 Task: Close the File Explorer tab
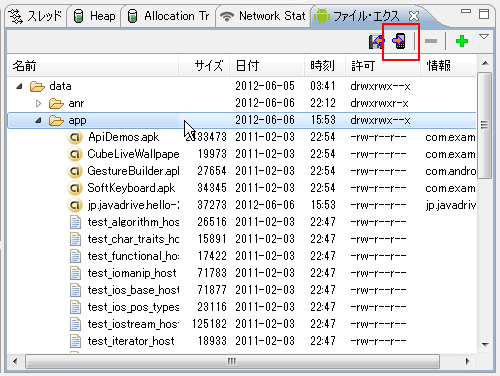414,16
